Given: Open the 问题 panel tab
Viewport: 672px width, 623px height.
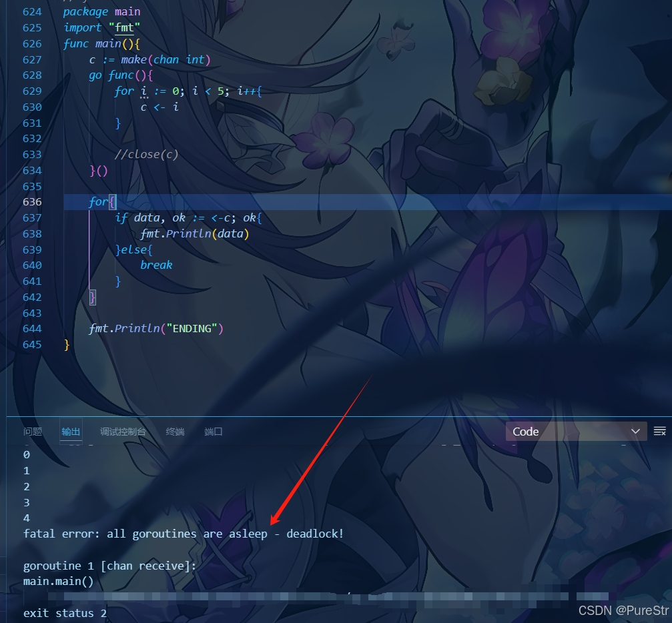Looking at the screenshot, I should (x=33, y=432).
